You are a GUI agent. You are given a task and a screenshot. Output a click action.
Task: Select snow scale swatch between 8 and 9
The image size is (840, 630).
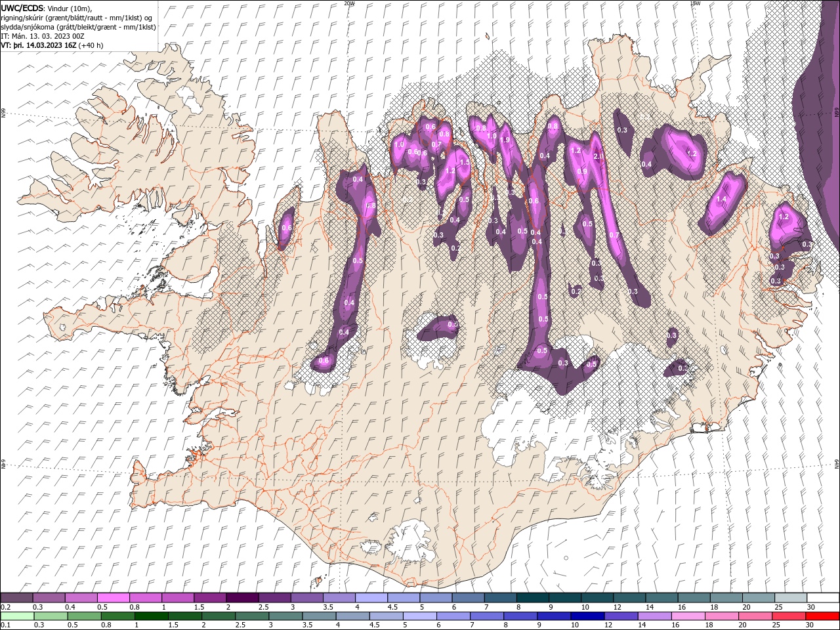point(533,597)
